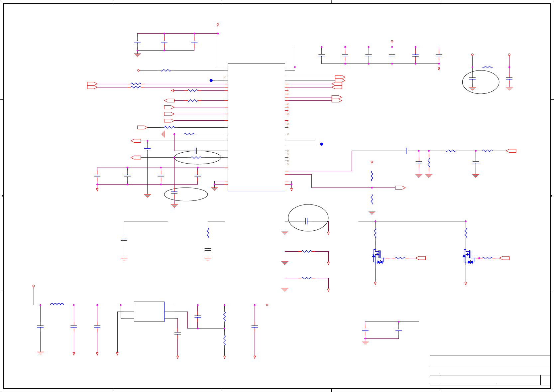
Task: Select the output terminal circle ending the regulator rail
Action: click(x=267, y=305)
